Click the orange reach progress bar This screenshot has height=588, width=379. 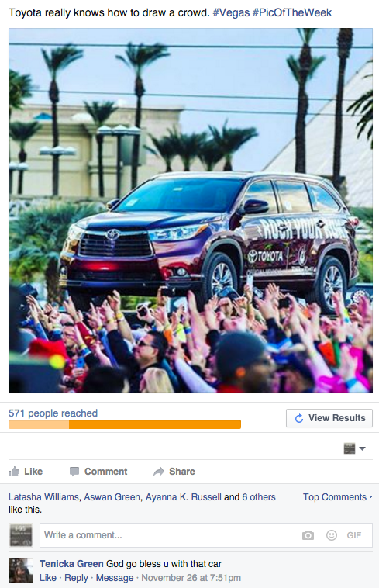125,424
